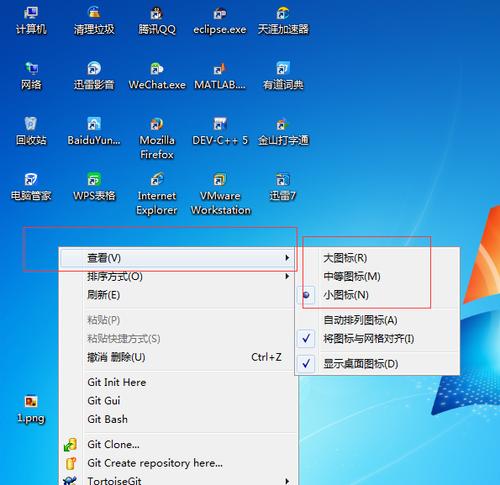500x485 pixels.
Task: Toggle 显示桌面图标(D) show desktop icons
Action: click(x=361, y=364)
